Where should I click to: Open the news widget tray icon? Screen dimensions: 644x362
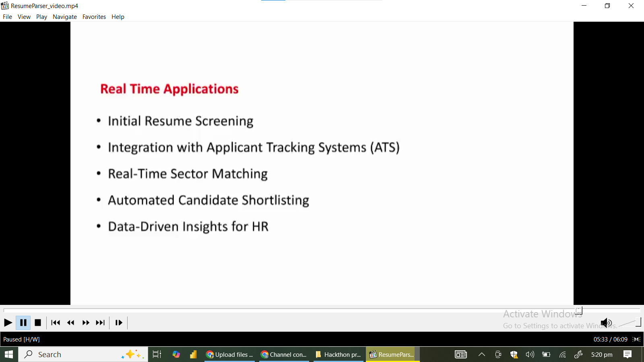click(461, 354)
